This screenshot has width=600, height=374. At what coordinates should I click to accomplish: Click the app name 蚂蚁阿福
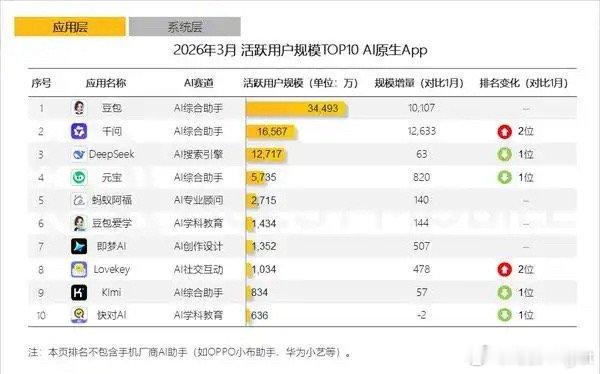point(112,200)
